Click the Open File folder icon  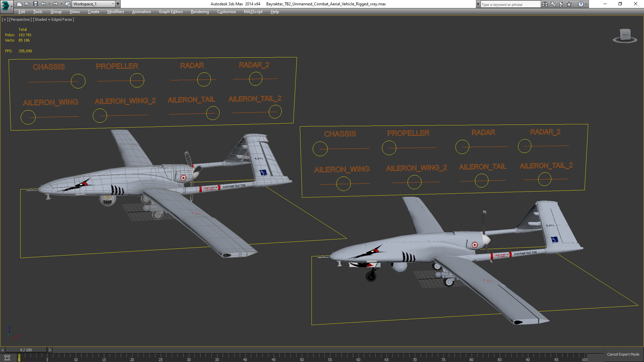[x=27, y=4]
